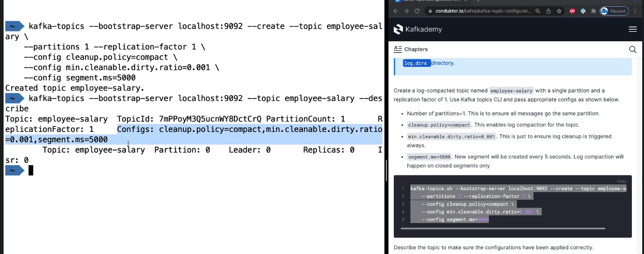
Task: Click cleanup.policy=compact bullet in article
Action: click(x=439, y=125)
